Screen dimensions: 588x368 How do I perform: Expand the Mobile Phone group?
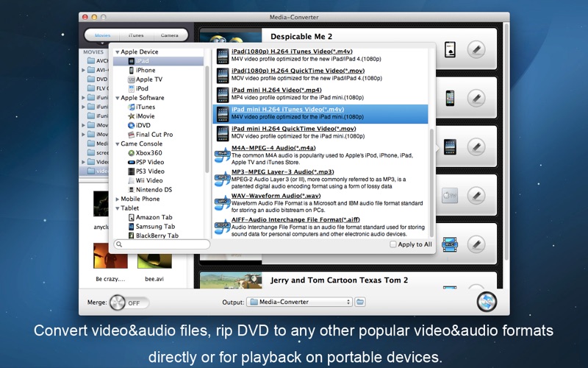pyautogui.click(x=118, y=199)
